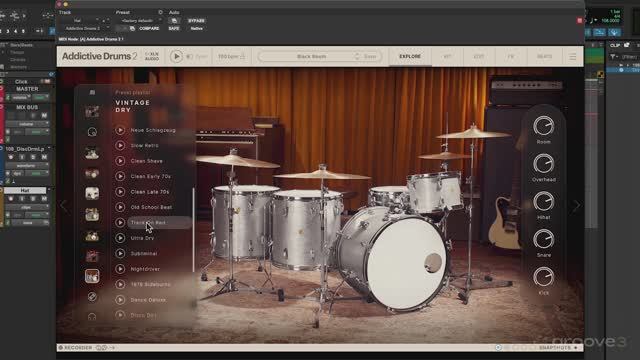Screen dimensions: 640x360
Task: Click the Overhead level knob
Action: pyautogui.click(x=544, y=164)
